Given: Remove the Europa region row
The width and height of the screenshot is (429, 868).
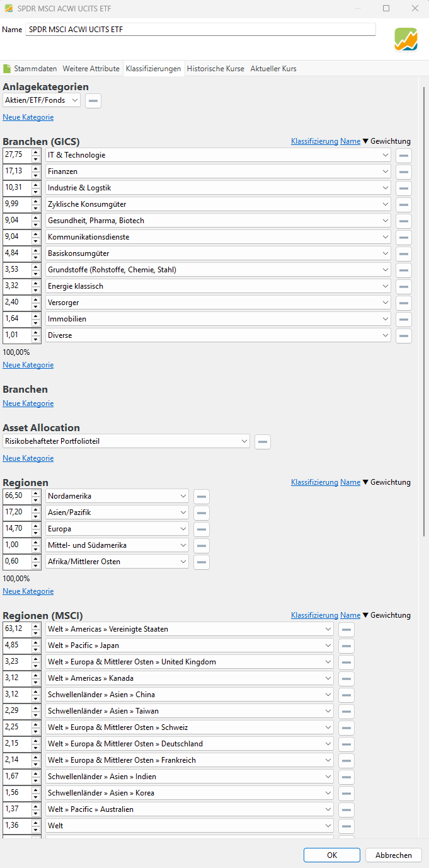Looking at the screenshot, I should point(202,529).
